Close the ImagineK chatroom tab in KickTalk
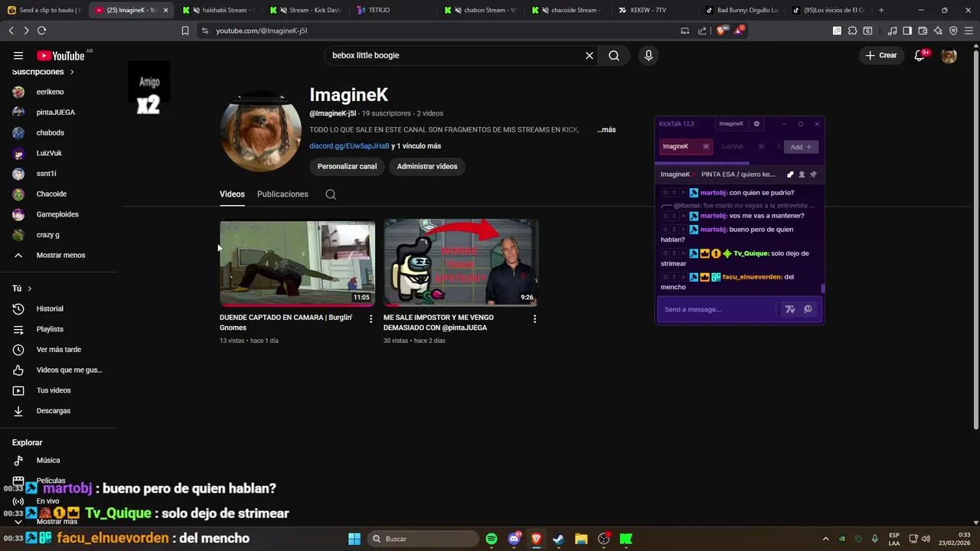The image size is (980, 551). pos(706,146)
